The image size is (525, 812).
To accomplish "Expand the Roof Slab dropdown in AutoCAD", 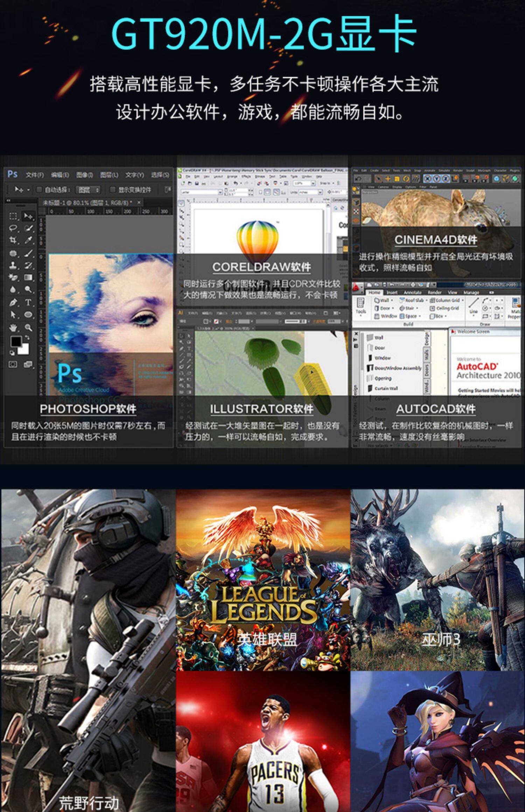I will coord(426,300).
